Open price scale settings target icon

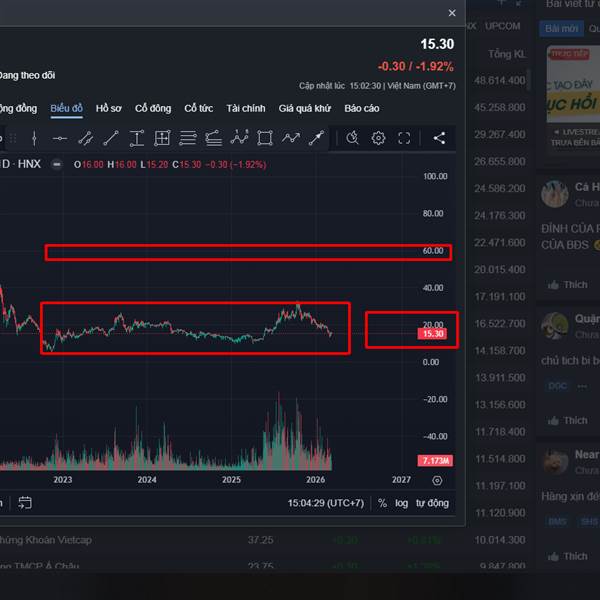(437, 481)
